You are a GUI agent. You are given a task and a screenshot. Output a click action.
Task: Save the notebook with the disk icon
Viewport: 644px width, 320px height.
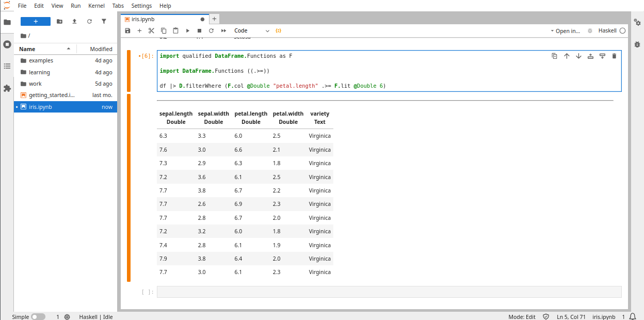click(x=127, y=31)
